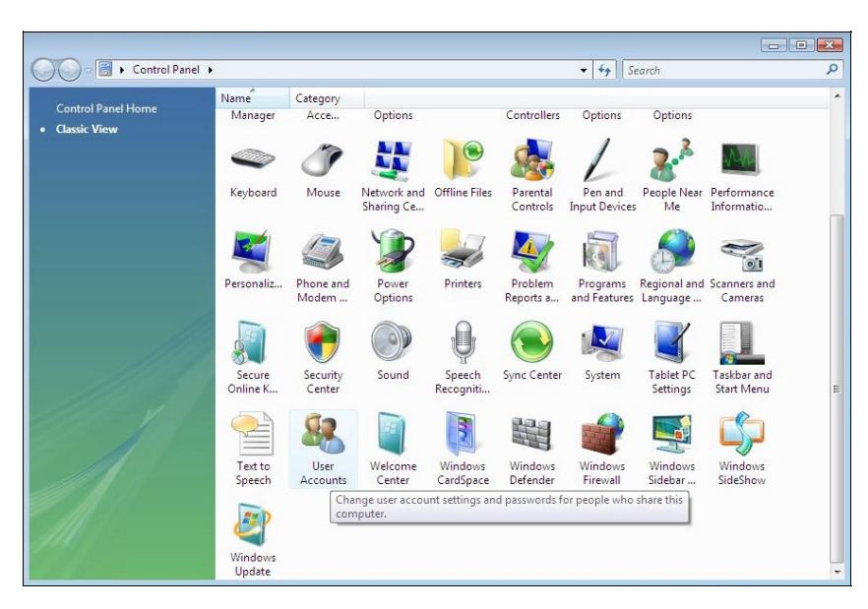The width and height of the screenshot is (868, 609).
Task: Open the Printers icon
Action: [463, 260]
